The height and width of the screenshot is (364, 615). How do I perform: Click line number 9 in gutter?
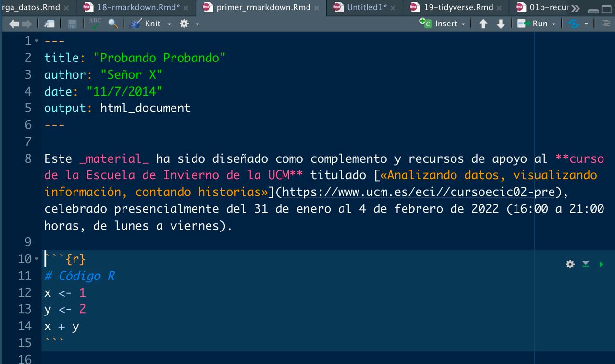click(x=28, y=242)
